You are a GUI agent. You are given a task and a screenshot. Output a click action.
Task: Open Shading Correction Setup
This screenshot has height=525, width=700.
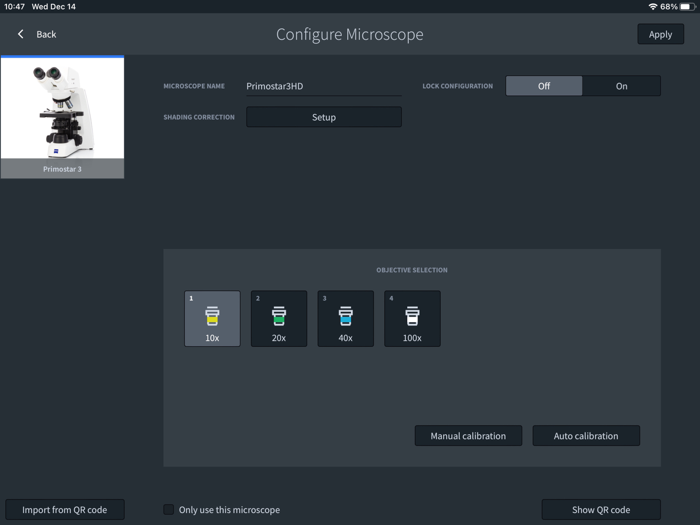click(x=324, y=117)
